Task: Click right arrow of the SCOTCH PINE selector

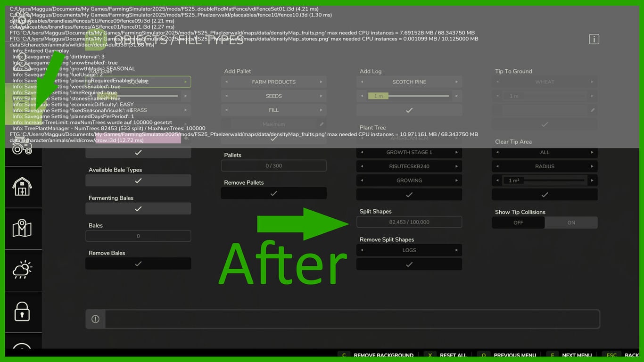Action: (456, 82)
